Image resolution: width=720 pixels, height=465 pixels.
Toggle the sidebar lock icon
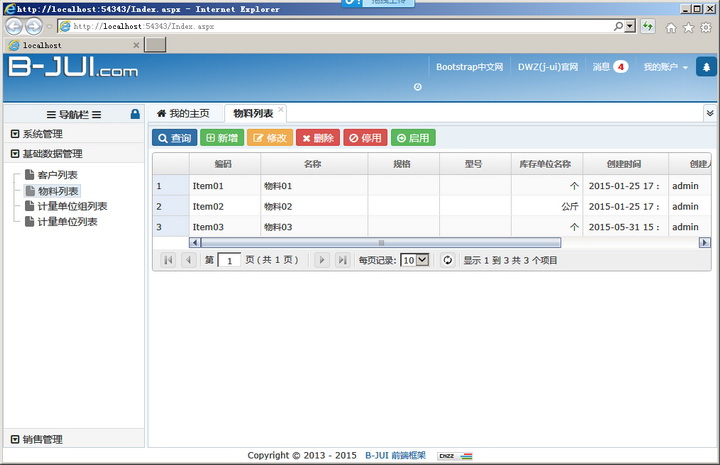click(x=135, y=114)
